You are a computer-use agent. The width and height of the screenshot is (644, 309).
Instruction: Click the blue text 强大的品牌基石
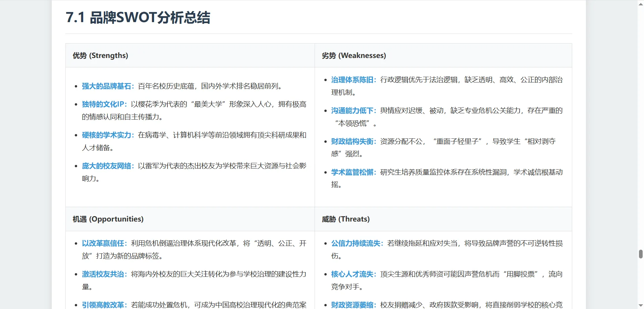(106, 86)
